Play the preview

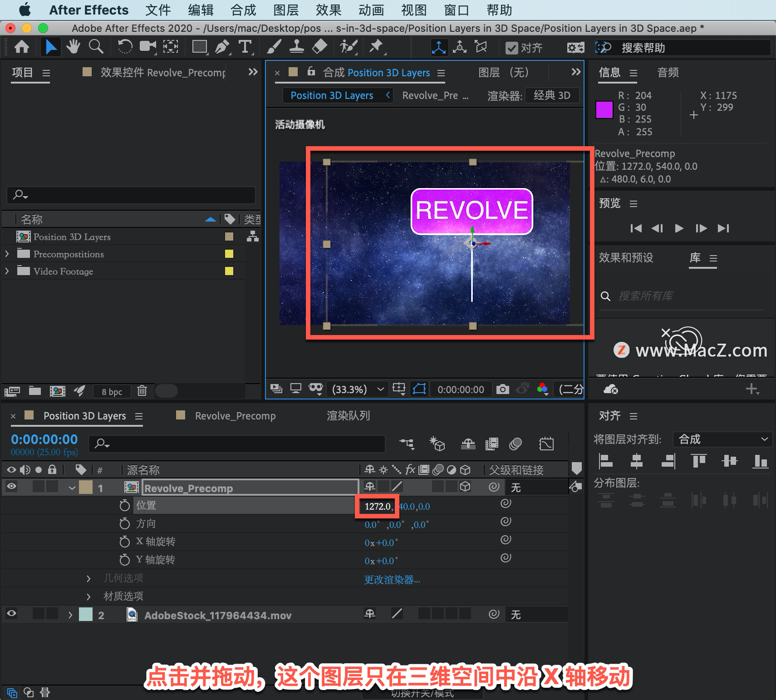point(679,228)
